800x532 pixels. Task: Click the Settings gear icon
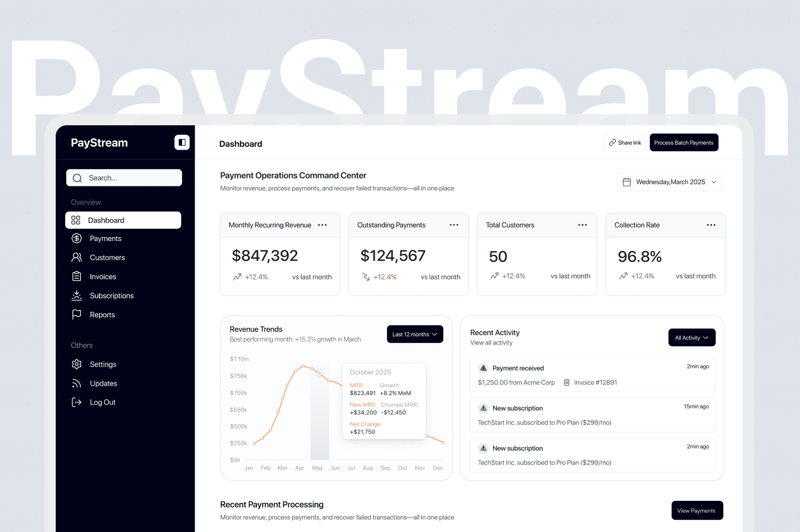click(77, 364)
